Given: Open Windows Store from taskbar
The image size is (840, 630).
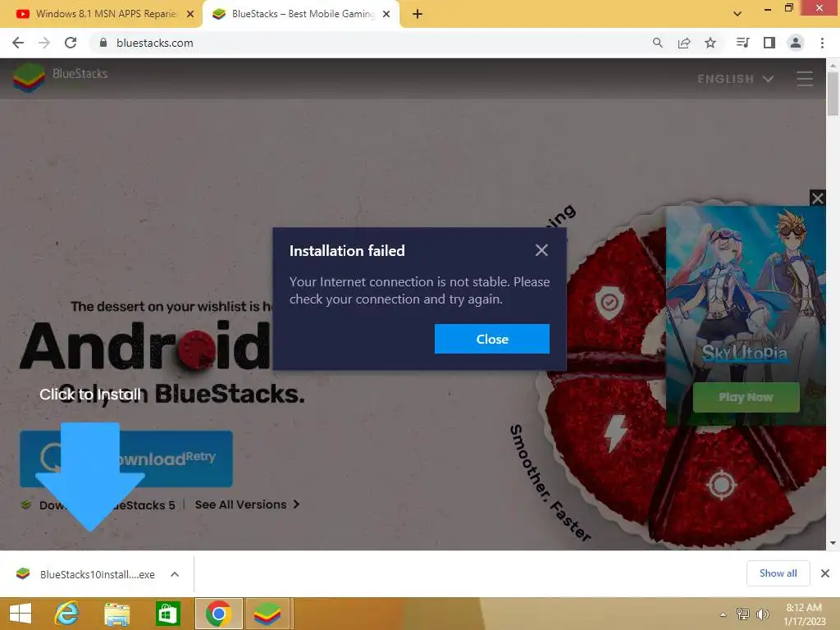Looking at the screenshot, I should pyautogui.click(x=167, y=614).
